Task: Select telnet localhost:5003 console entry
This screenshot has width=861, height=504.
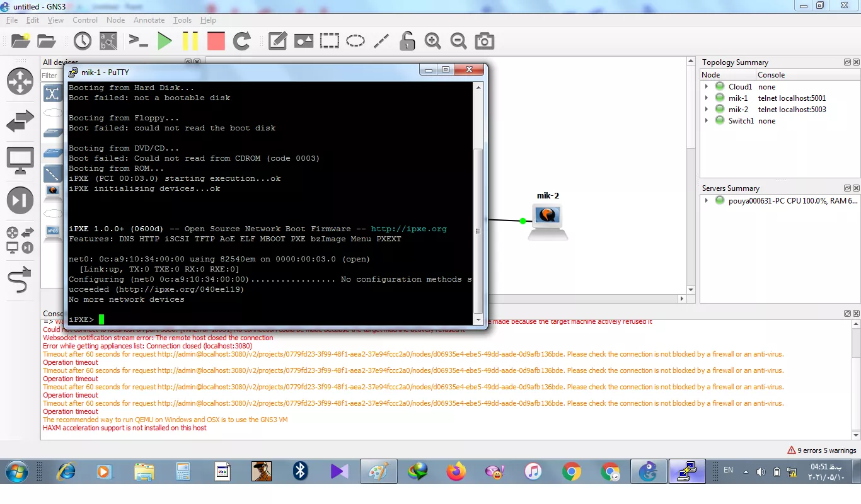Action: (792, 110)
